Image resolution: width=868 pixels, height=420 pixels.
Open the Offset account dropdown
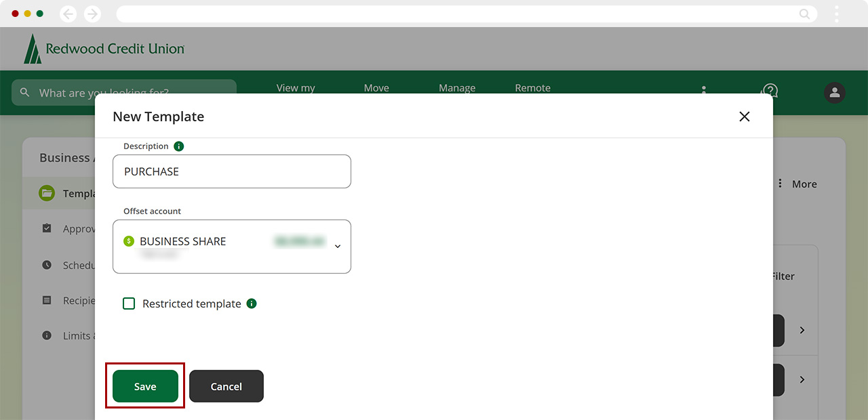coord(232,247)
